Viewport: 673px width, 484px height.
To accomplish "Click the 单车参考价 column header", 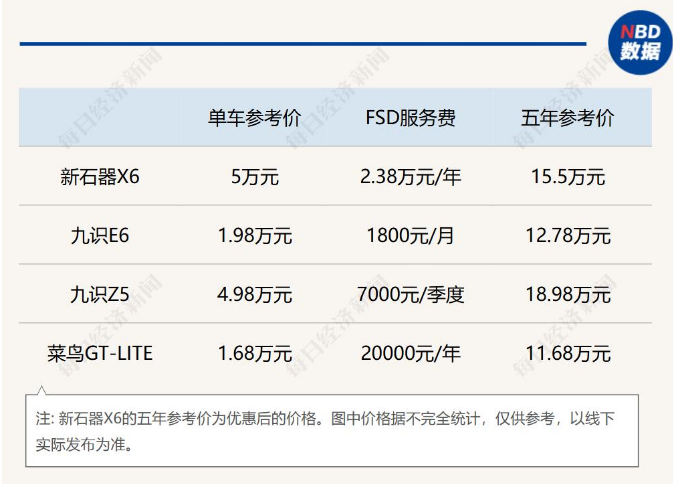I will 254,118.
